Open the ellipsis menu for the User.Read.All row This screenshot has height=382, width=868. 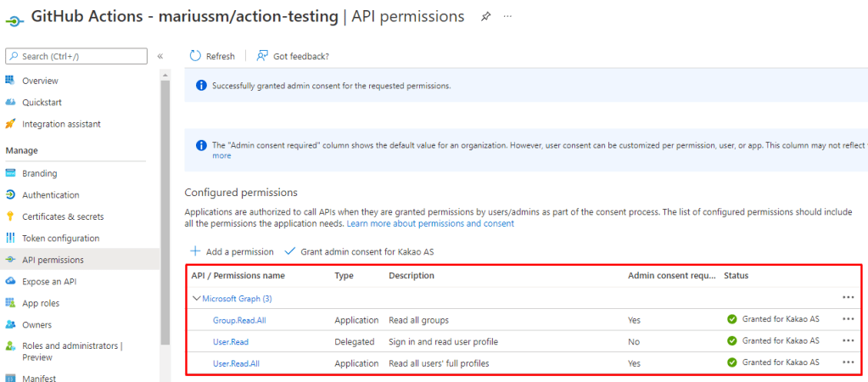pos(848,362)
